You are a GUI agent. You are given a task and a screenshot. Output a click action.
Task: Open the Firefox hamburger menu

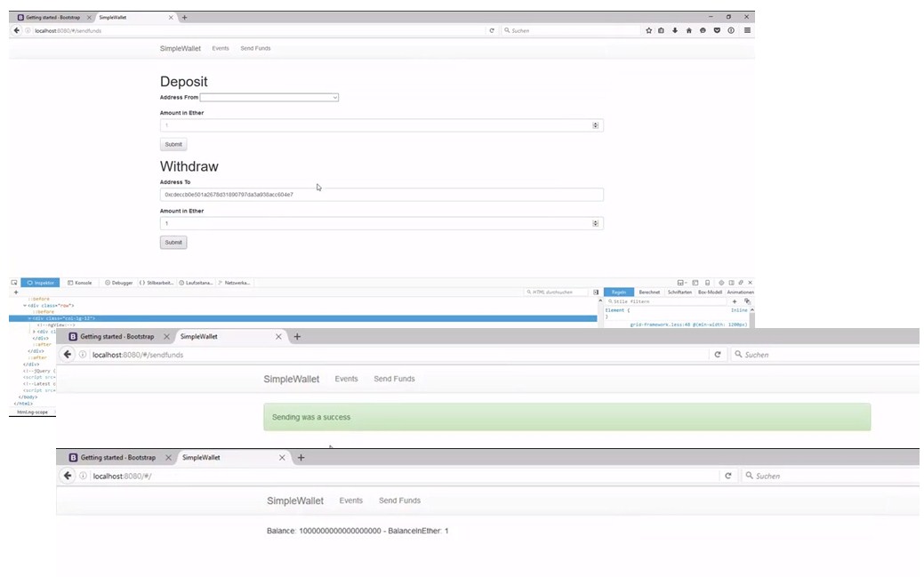point(747,30)
